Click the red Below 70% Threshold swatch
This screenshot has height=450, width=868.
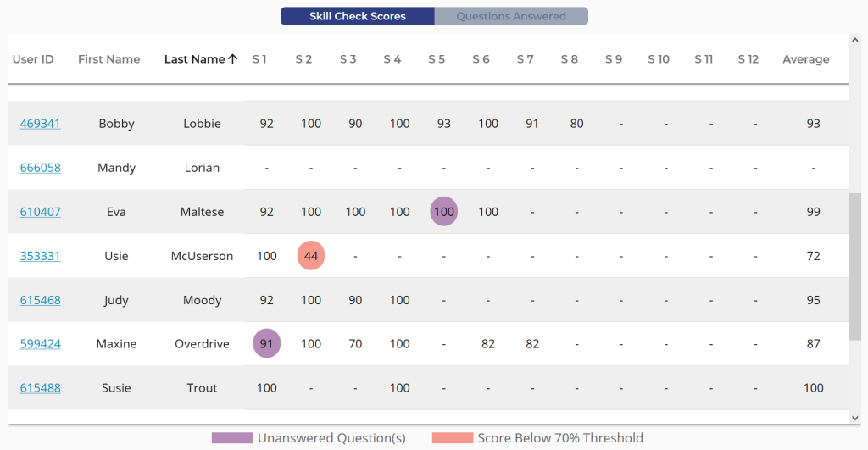pyautogui.click(x=453, y=438)
